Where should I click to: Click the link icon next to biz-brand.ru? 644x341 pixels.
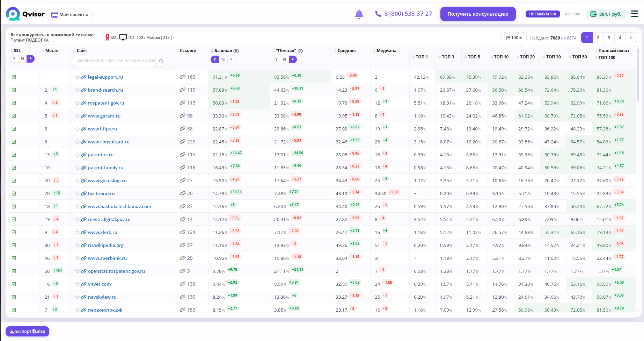coord(84,194)
